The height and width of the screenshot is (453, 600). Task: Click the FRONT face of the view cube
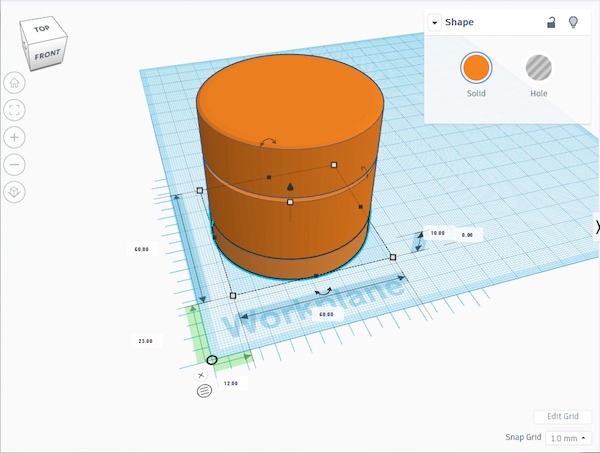[x=46, y=55]
